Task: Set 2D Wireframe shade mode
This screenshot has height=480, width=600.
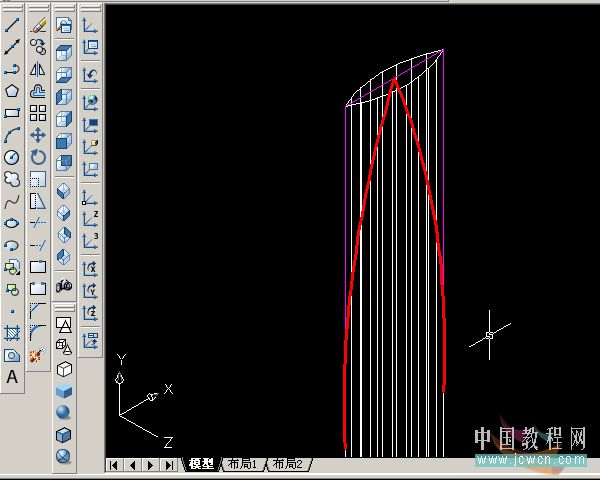Action: point(64,325)
